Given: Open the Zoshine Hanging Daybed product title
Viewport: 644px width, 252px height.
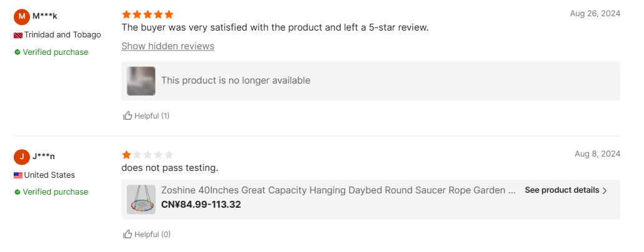Looking at the screenshot, I should coord(338,190).
